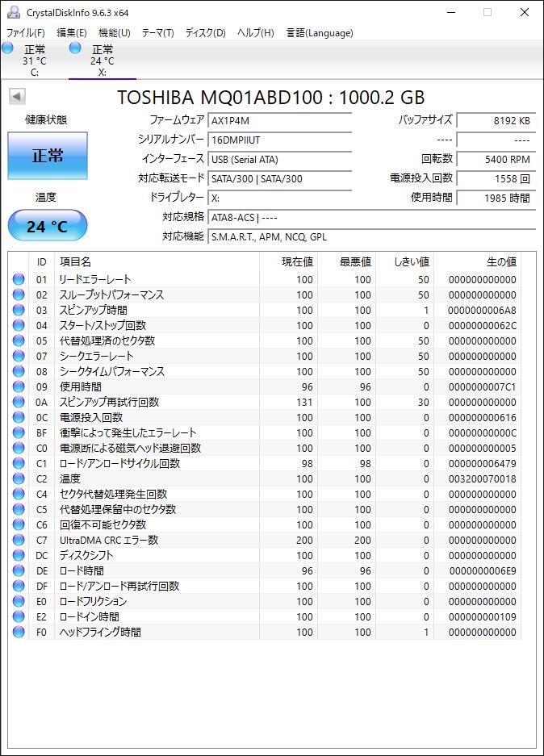
Task: Click status orb for ヘッドフライング時間 row
Action: pyautogui.click(x=19, y=632)
